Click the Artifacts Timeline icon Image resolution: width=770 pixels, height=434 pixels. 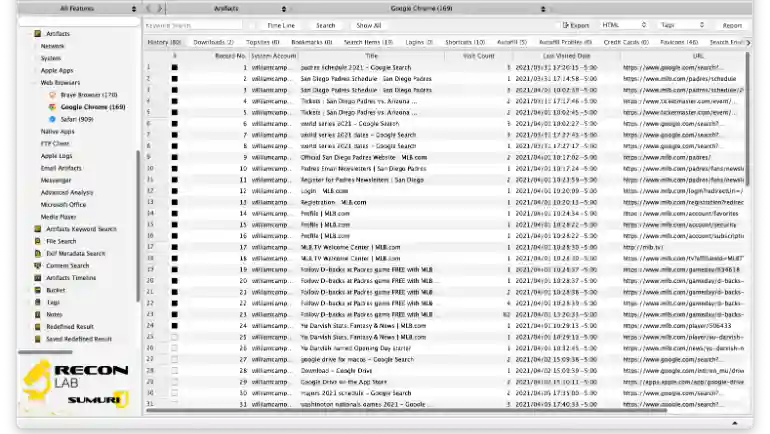point(38,277)
